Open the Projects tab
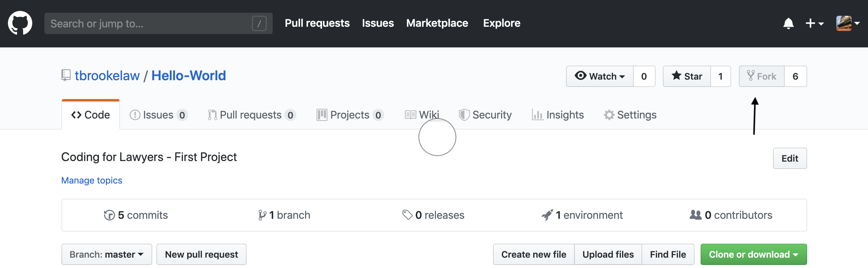Screen dimensions: 868x268 pos(350,115)
